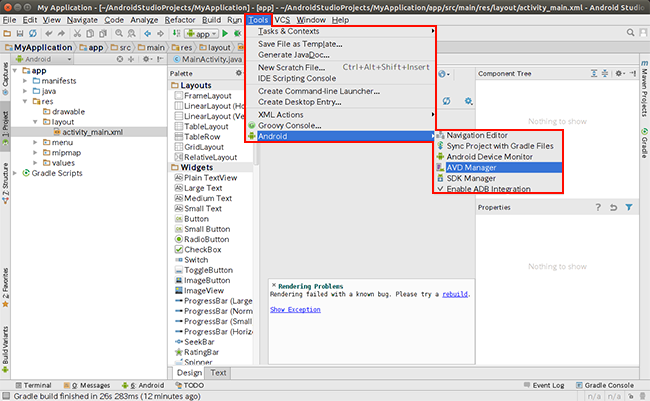
Task: Open Replace toolbar icon next to Find
Action: (x=131, y=33)
